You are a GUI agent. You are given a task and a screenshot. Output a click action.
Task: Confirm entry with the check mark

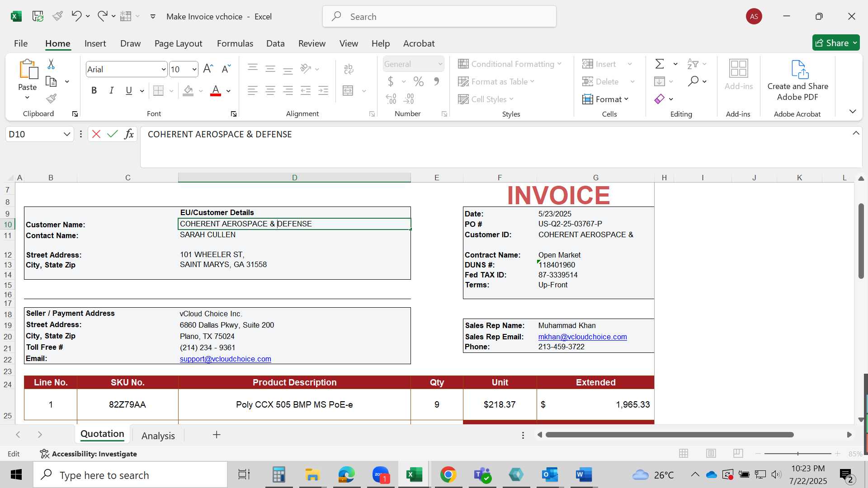pyautogui.click(x=113, y=134)
